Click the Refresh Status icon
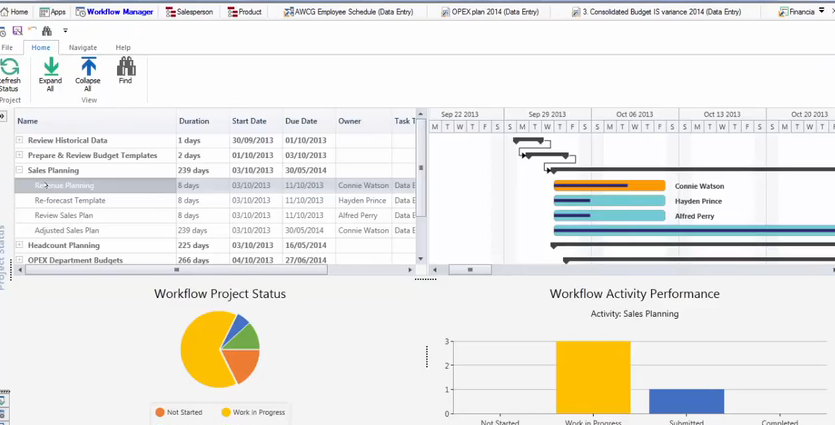835x425 pixels. 10,67
